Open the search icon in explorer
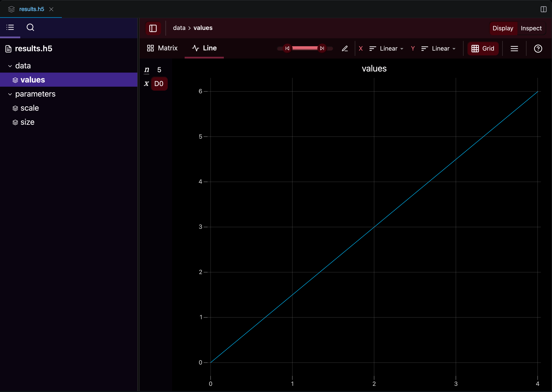 pos(30,27)
